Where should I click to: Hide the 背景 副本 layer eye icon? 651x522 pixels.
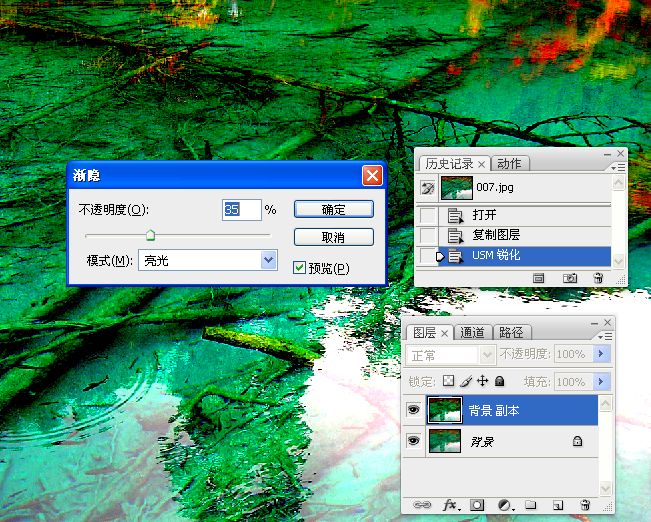click(413, 410)
